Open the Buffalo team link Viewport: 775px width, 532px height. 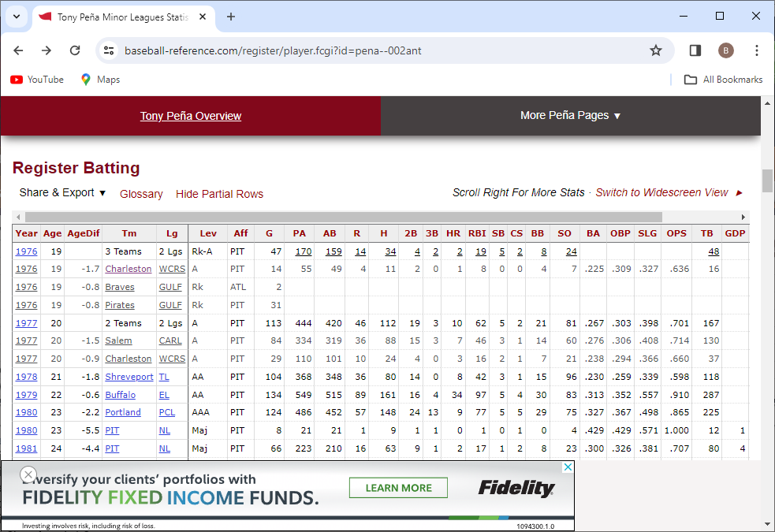(x=120, y=395)
